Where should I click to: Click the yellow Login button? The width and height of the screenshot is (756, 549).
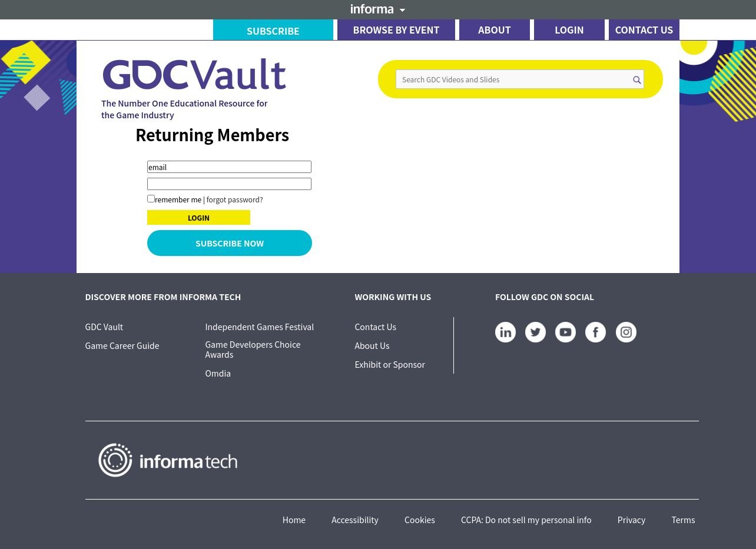click(198, 218)
